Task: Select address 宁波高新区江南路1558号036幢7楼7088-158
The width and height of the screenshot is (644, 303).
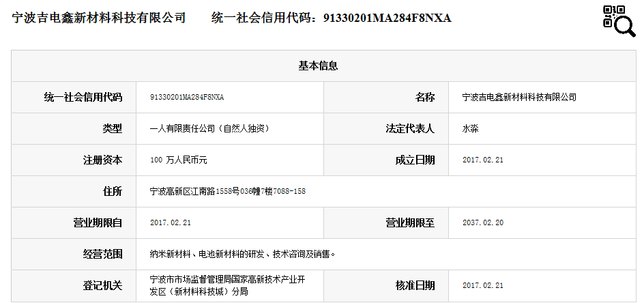Action: pyautogui.click(x=228, y=191)
